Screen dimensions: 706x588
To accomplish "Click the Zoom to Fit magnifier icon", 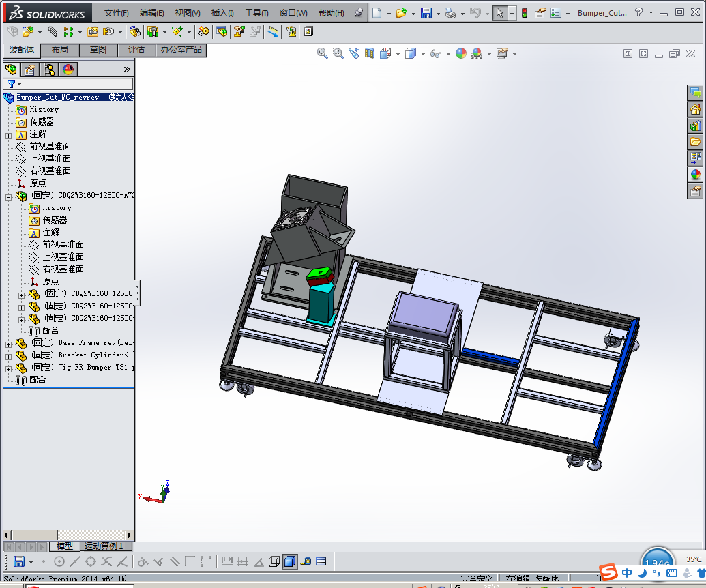I will pos(323,53).
